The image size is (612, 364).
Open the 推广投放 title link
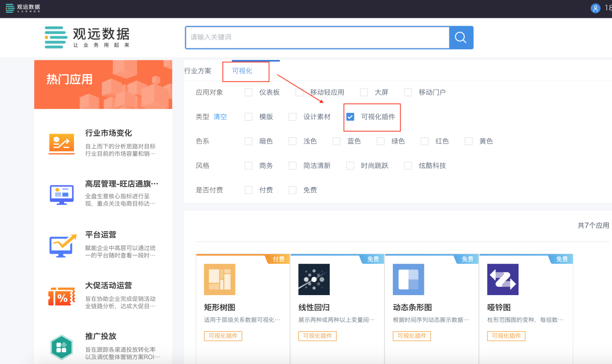tap(101, 336)
